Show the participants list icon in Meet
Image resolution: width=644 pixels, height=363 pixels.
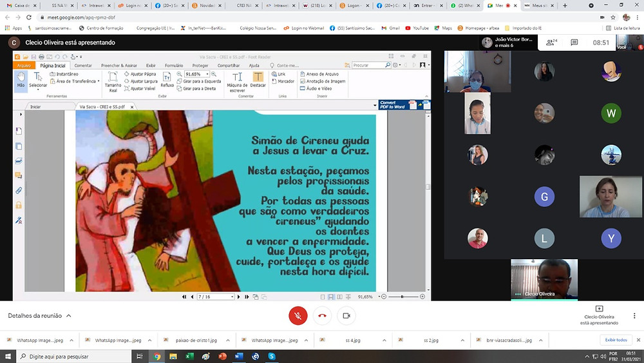[x=551, y=43]
